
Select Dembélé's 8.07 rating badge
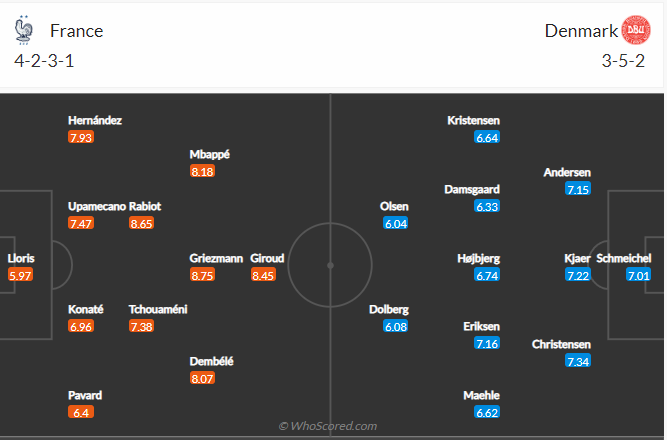(202, 379)
